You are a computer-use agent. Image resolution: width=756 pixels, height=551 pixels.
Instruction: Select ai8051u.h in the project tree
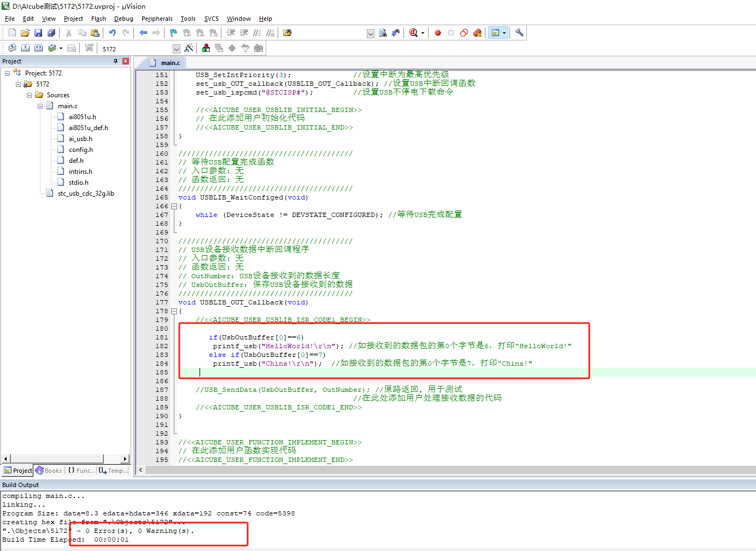click(x=83, y=117)
